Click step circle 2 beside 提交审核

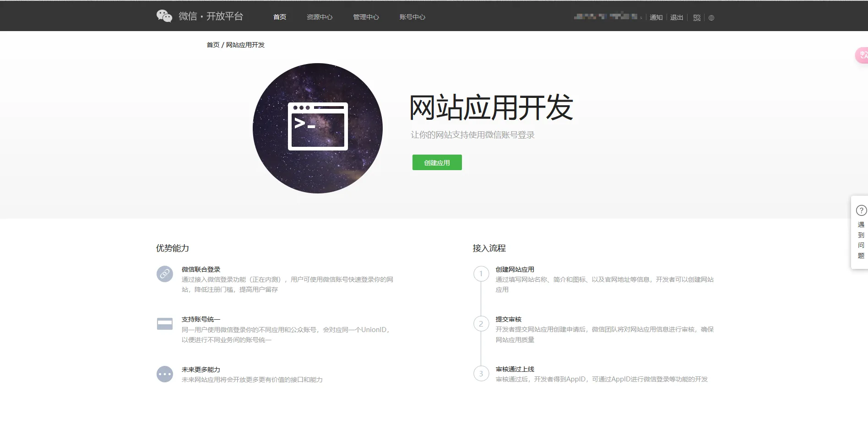click(481, 324)
